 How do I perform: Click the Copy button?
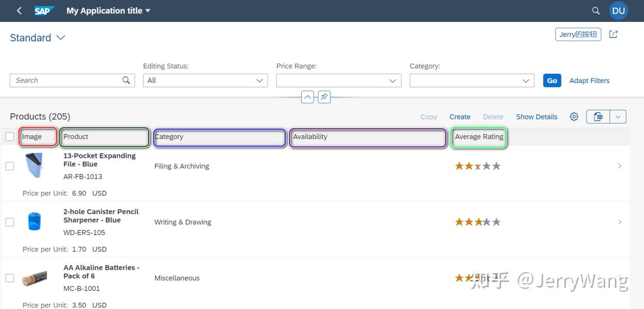(428, 117)
